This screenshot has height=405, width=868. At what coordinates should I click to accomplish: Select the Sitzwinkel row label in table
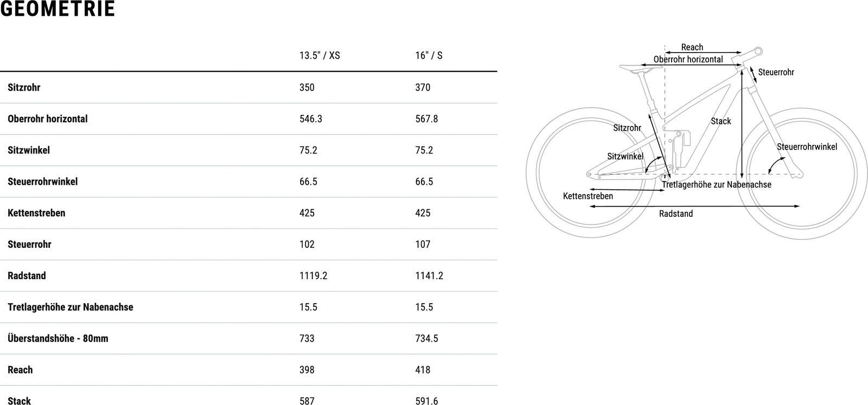point(29,150)
